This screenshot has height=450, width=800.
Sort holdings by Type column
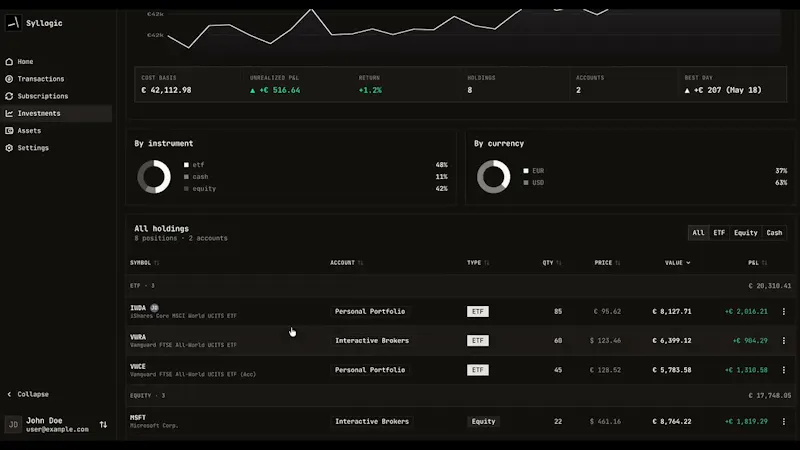(x=478, y=263)
